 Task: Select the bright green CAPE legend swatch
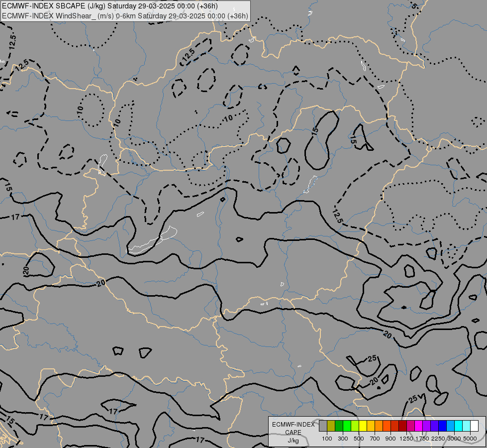(347, 426)
